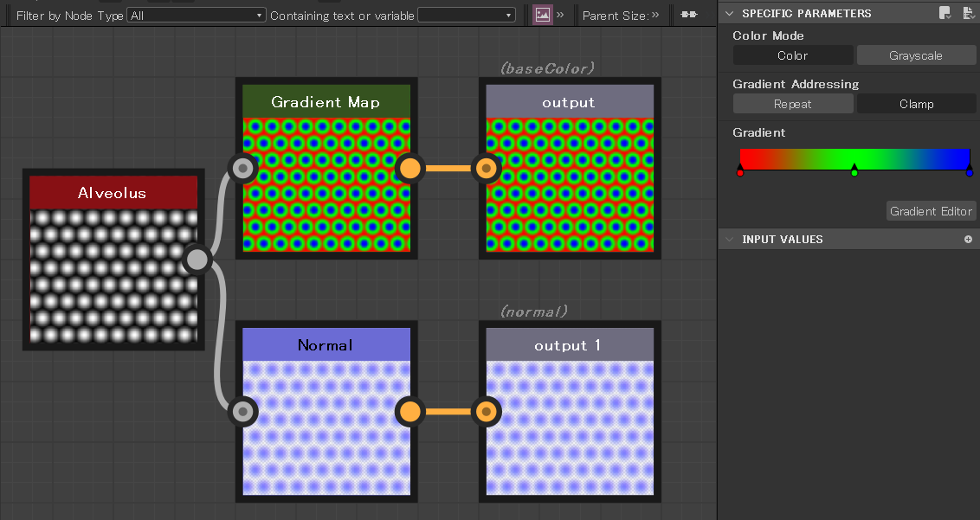Open the Containing text or variable dropdown
980x520 pixels.
click(467, 15)
